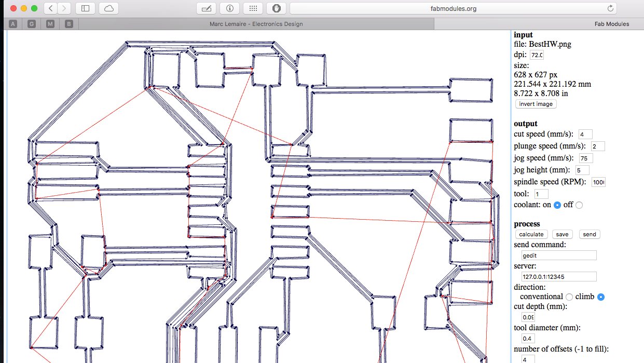Select conventional cutting direction
This screenshot has height=363, width=644.
569,297
